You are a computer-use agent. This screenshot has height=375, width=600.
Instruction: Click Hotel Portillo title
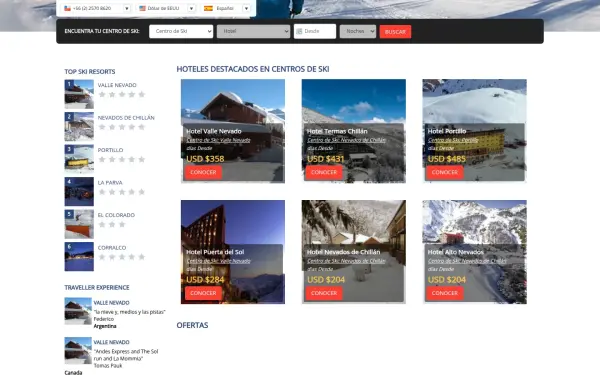pyautogui.click(x=447, y=131)
